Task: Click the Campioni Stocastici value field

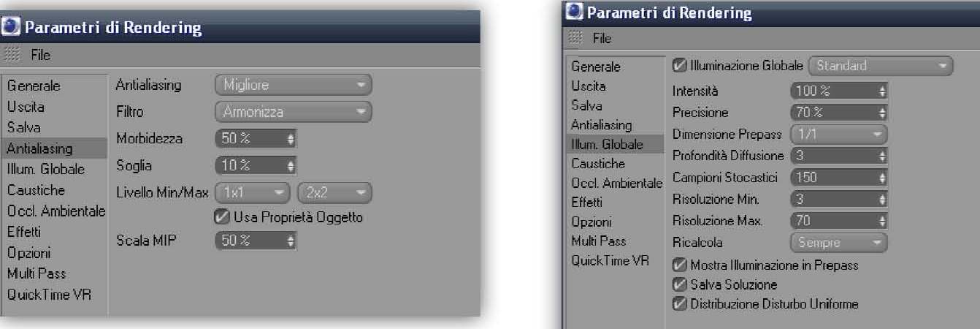Action: 832,177
